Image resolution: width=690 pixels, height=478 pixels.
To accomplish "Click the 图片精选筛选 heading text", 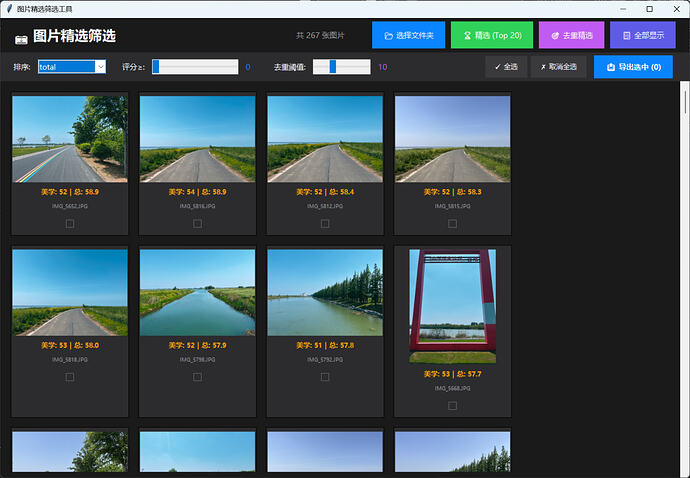I will 74,36.
